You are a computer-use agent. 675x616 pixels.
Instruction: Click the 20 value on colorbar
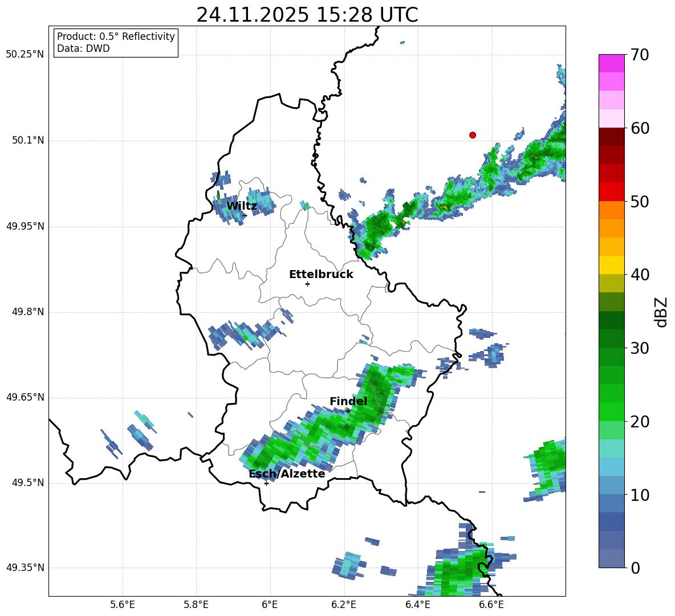coord(640,422)
